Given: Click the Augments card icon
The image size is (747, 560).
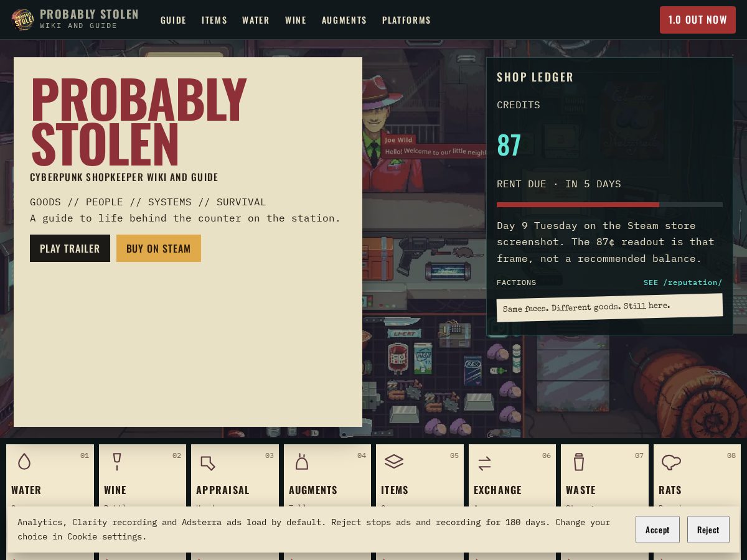Looking at the screenshot, I should 302,462.
